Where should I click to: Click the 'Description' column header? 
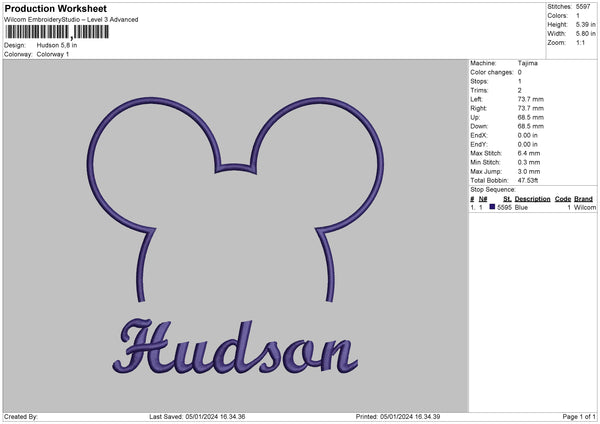click(x=532, y=199)
